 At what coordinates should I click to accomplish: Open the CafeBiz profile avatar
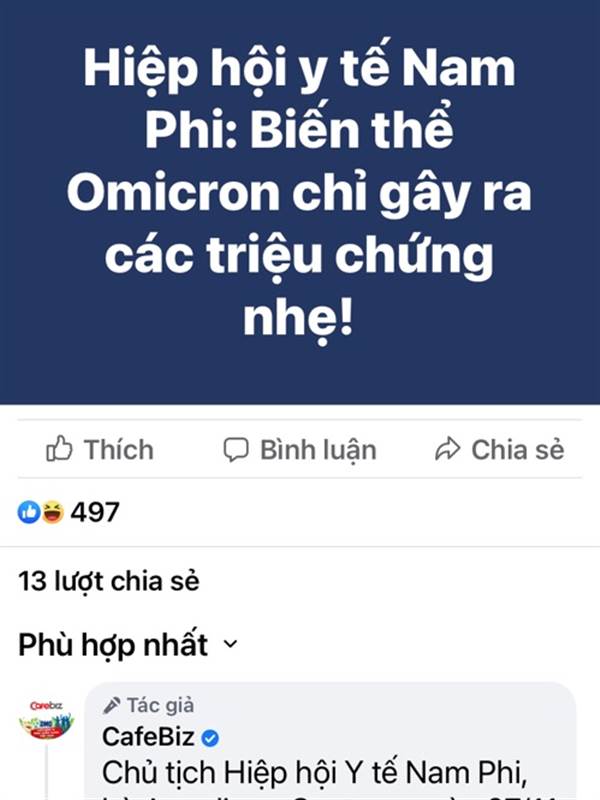tap(46, 721)
